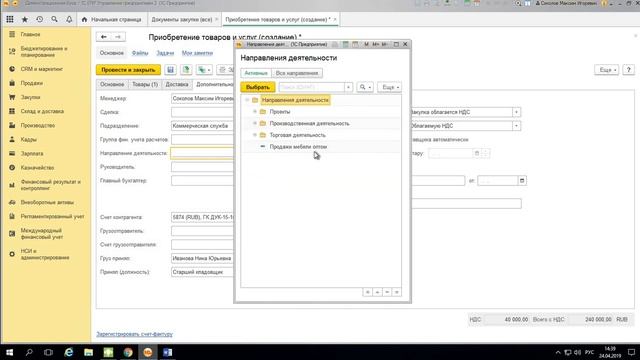This screenshot has width=640, height=360.
Task: Open the document's Еще menu
Action: tap(607, 70)
